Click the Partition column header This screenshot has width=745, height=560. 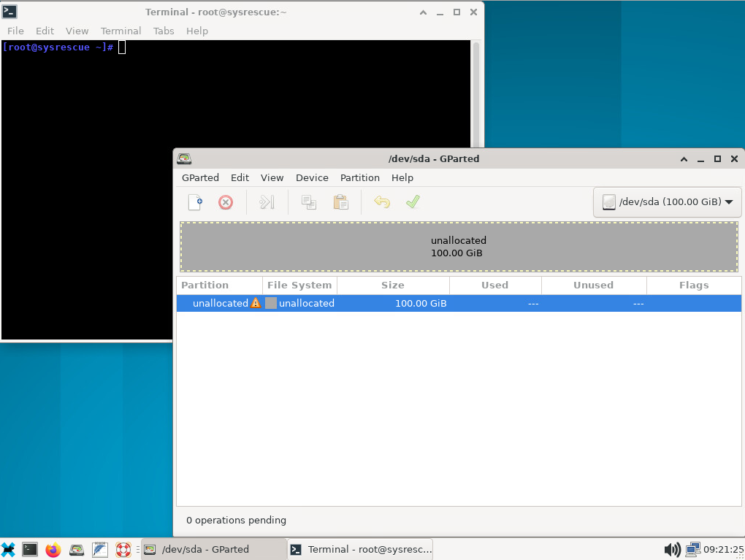point(219,285)
